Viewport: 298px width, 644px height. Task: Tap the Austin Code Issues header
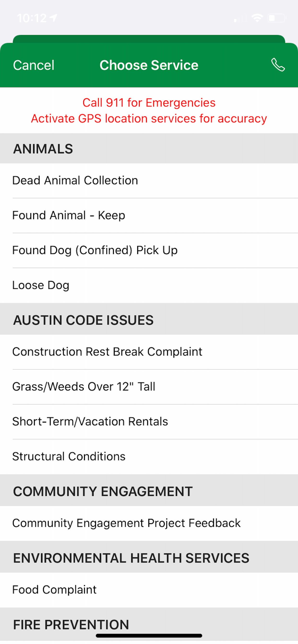(x=83, y=320)
